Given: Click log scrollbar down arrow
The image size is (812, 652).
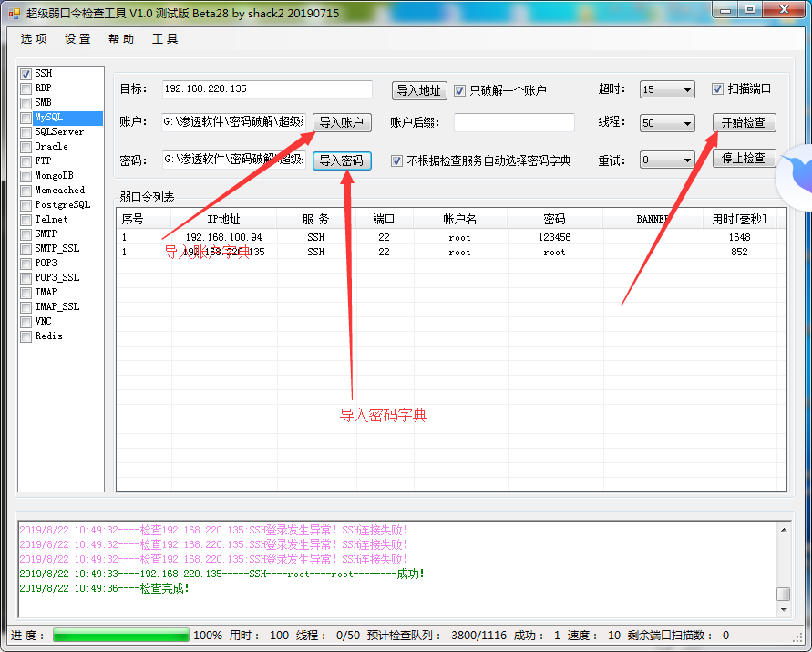Looking at the screenshot, I should pos(784,609).
